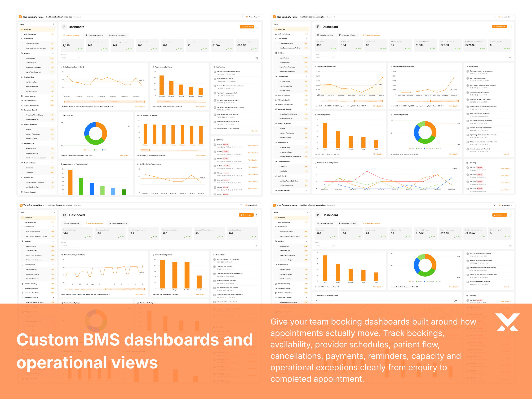The height and width of the screenshot is (399, 532).
Task: Open Telehealth Sessions in Executive Overview screenshot sidebar
Action: coord(37,101)
